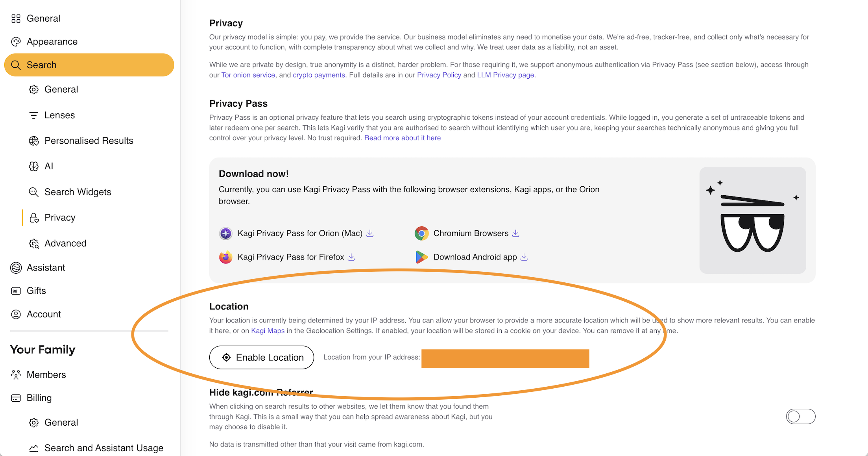Viewport: 868px width, 456px height.
Task: Click the Kagi eyes mascot illustration
Action: 752,220
